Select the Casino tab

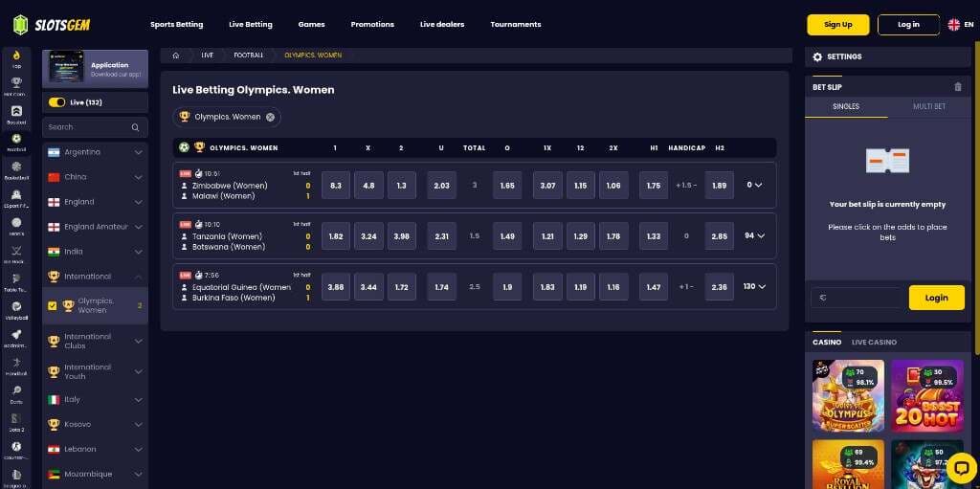pyautogui.click(x=827, y=342)
